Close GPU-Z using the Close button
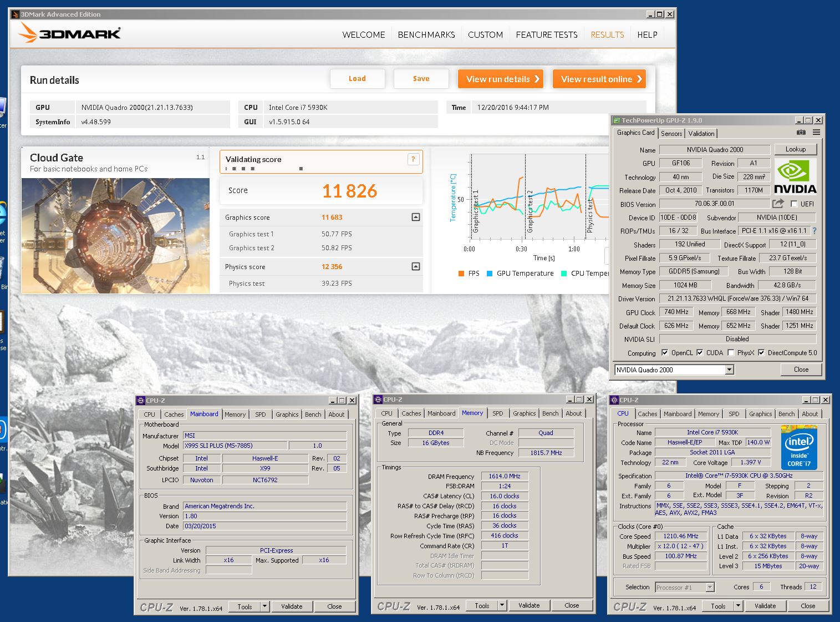The image size is (840, 622). point(801,370)
